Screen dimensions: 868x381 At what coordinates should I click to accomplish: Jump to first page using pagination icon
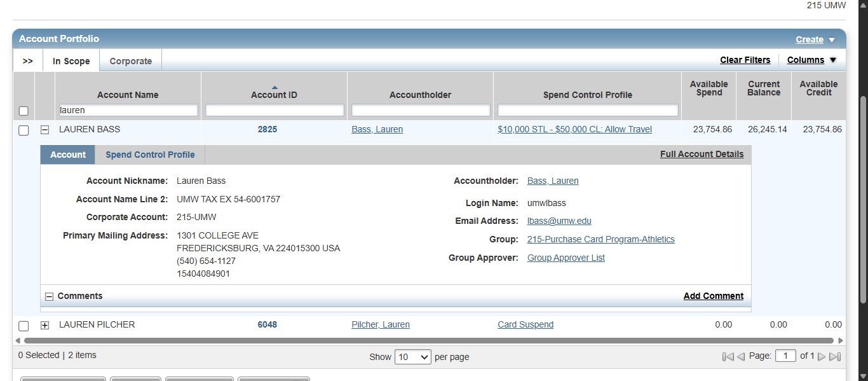click(728, 356)
